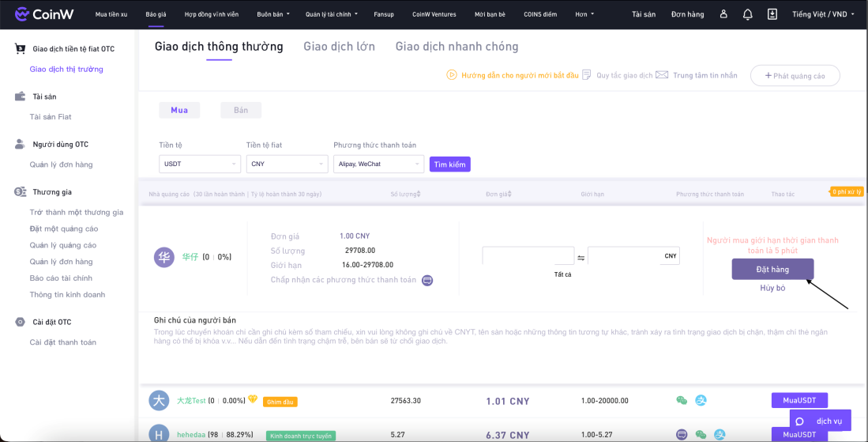Click MuaUSDT button in 大龙Test row
The height and width of the screenshot is (442, 868).
(x=799, y=400)
